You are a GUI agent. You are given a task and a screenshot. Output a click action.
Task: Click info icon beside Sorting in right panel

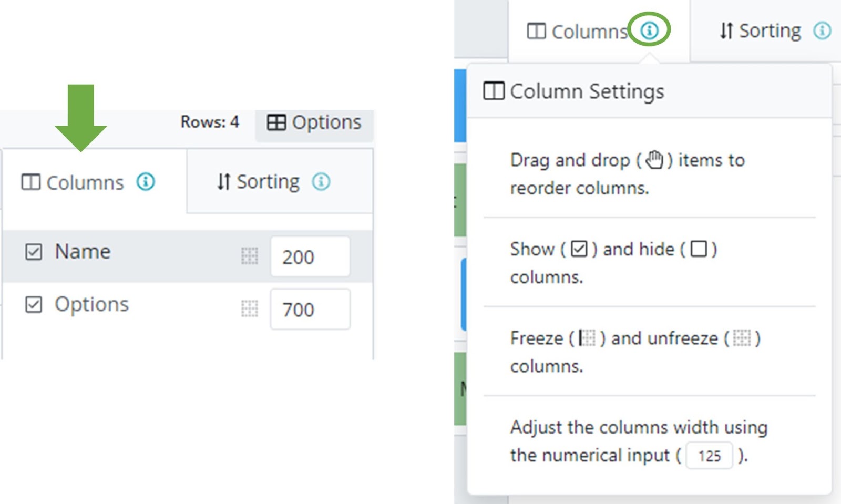coord(822,30)
